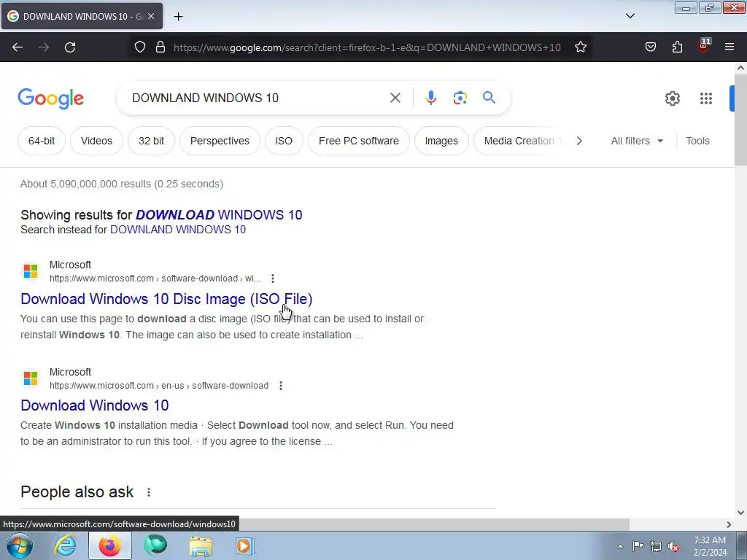
Task: Show more filter chips with right chevron
Action: (578, 141)
